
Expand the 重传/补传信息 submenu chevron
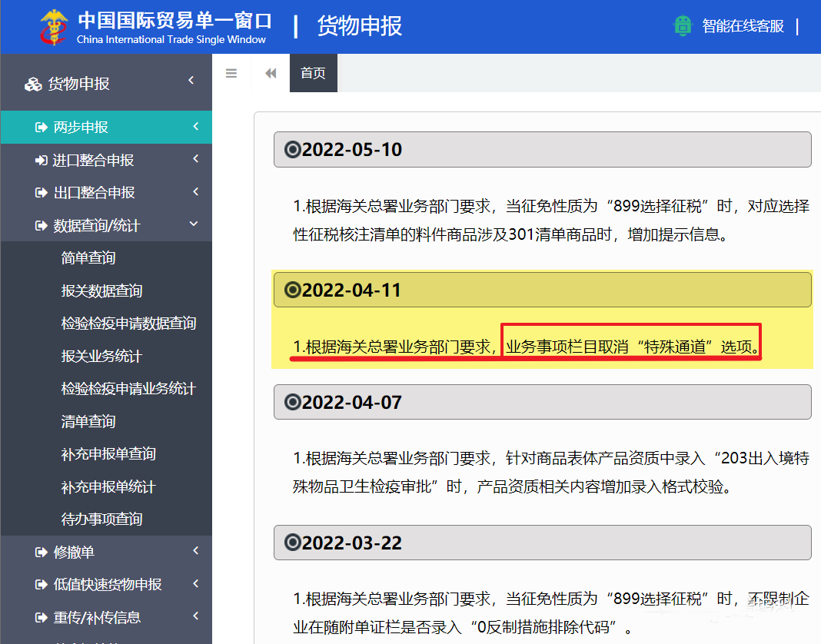[x=195, y=616]
